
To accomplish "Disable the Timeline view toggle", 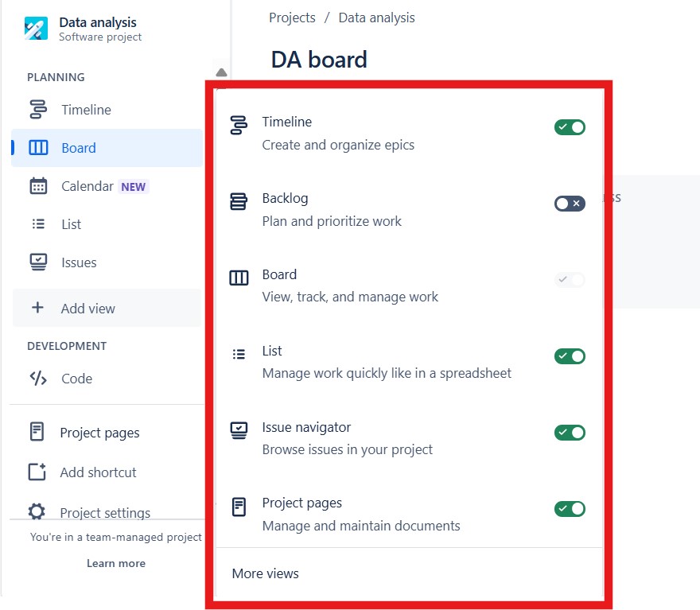I will tap(570, 127).
